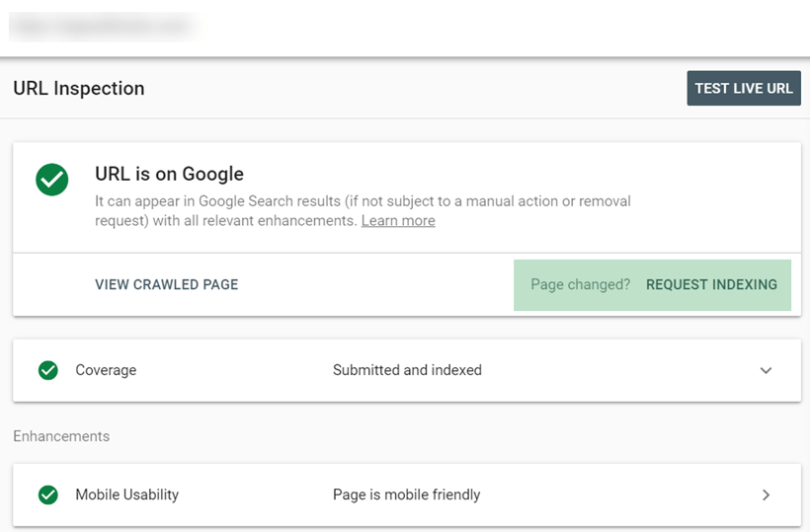Click the green check beside Coverage

pos(48,370)
